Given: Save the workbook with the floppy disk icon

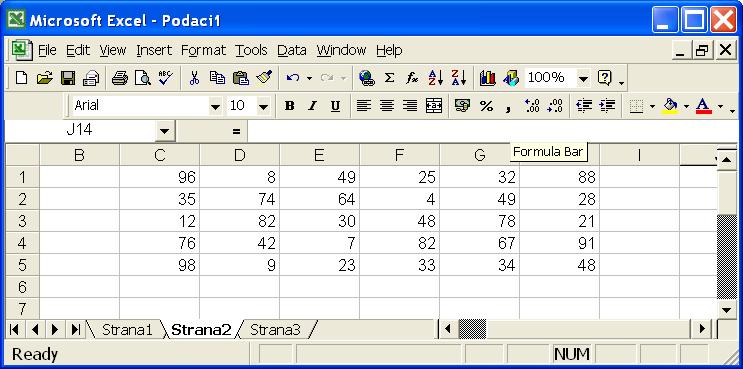Looking at the screenshot, I should coord(68,78).
